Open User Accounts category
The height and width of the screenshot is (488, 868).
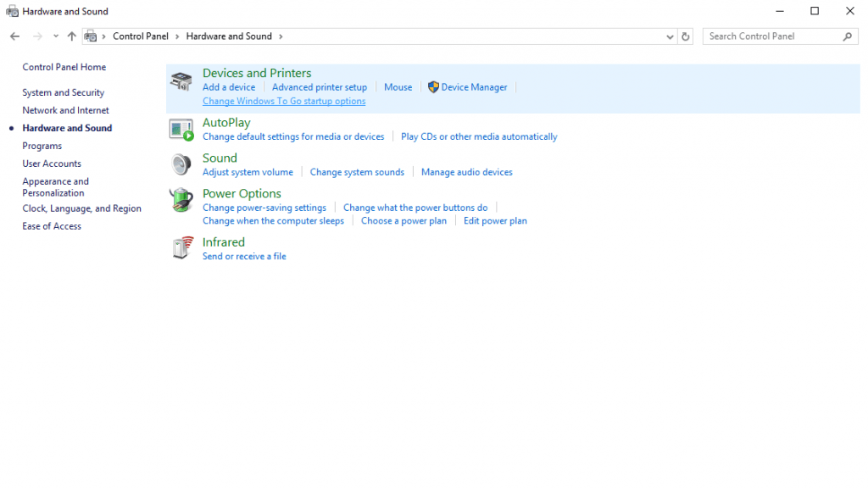point(52,164)
